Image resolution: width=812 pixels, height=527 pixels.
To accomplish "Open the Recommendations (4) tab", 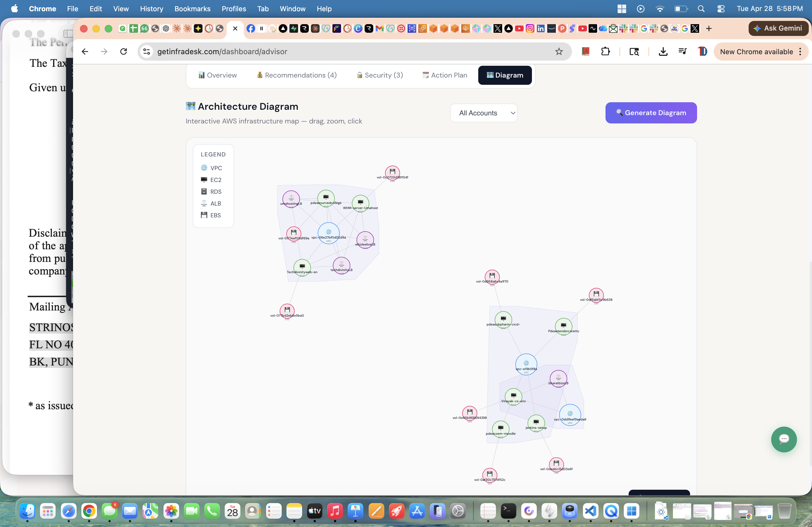I will pos(297,75).
